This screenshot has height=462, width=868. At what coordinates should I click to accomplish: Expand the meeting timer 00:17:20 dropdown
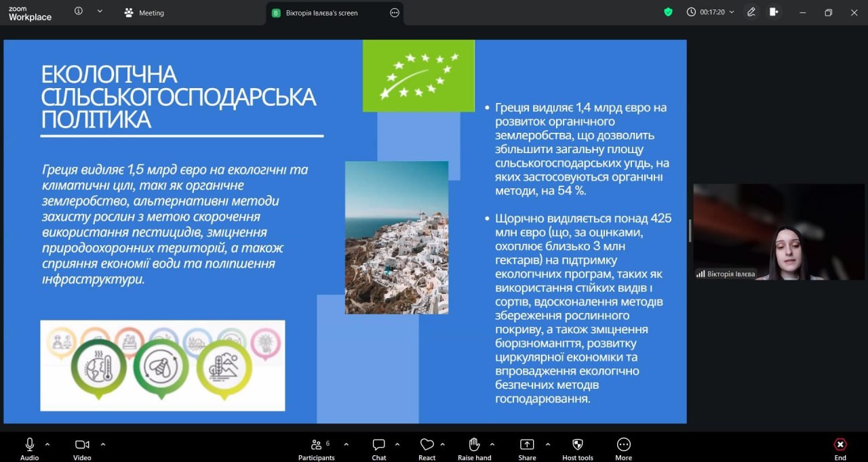pos(732,12)
